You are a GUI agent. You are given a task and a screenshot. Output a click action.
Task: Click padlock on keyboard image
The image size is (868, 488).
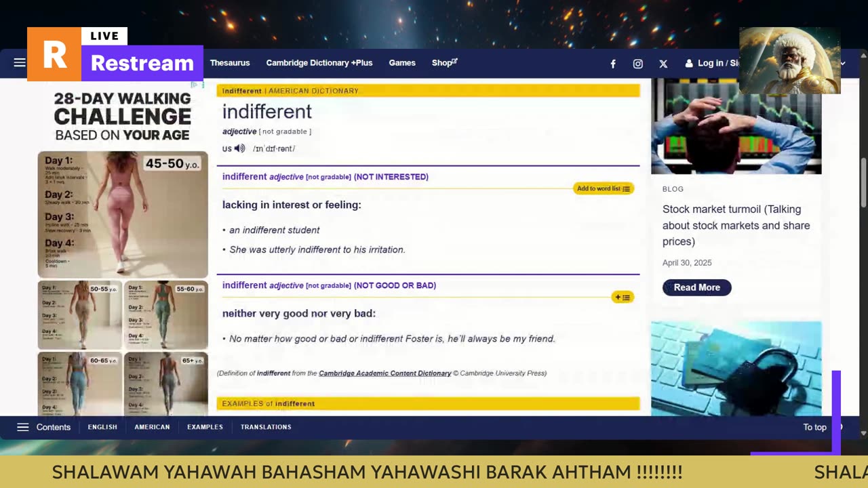736,369
